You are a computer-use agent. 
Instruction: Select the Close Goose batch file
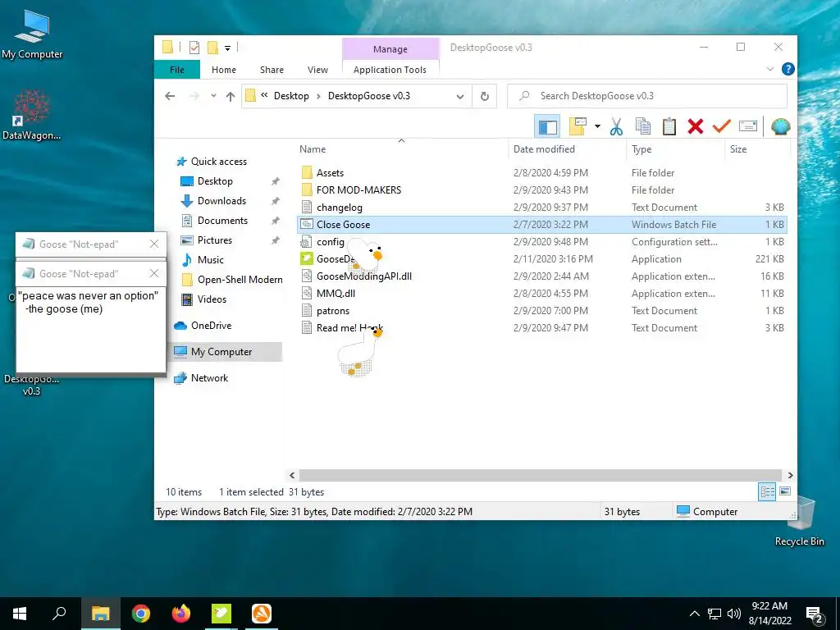click(541, 225)
